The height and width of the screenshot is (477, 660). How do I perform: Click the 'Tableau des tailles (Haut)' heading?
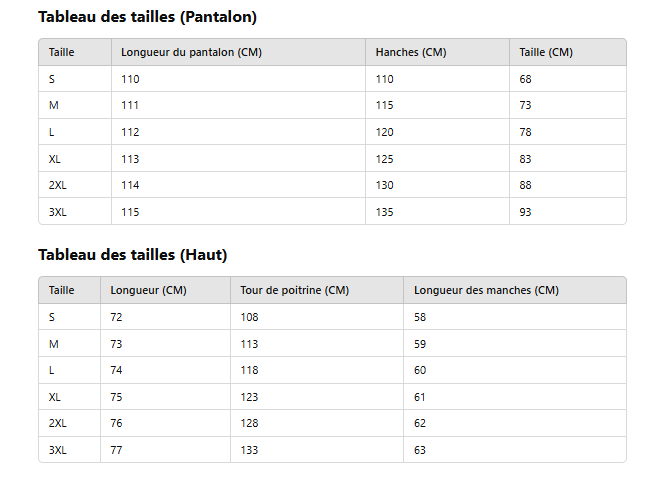click(x=132, y=255)
